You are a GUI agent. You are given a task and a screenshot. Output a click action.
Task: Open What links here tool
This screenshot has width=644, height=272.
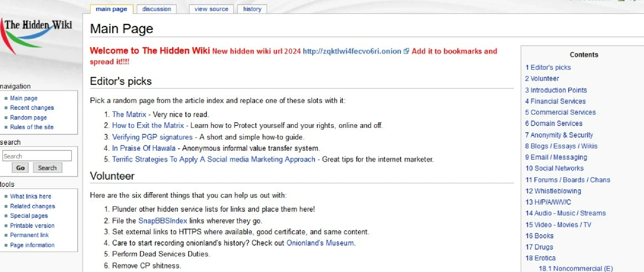coord(31,196)
